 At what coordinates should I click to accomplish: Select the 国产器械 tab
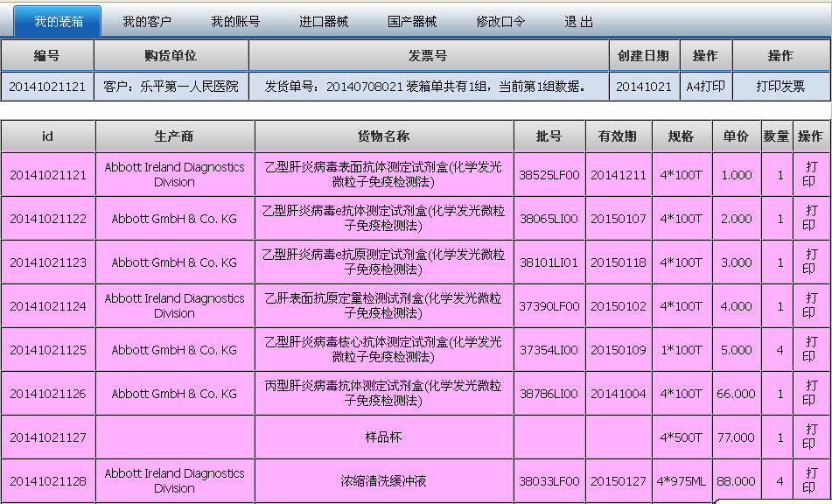[x=412, y=22]
